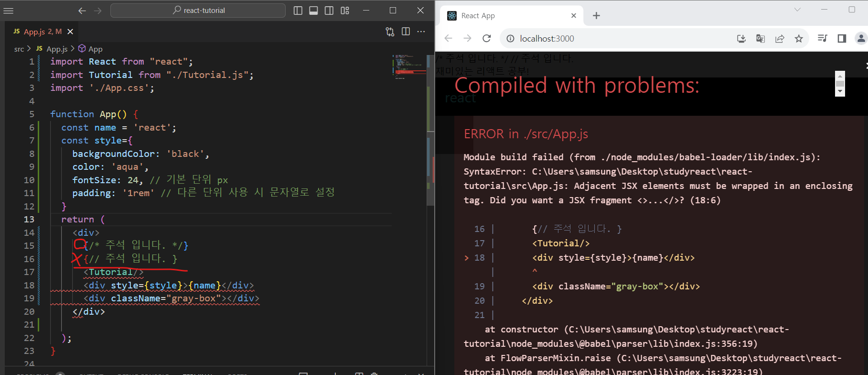The image size is (868, 375).
Task: Click the "ERROR in ./src/App.js" heading
Action: pos(526,134)
